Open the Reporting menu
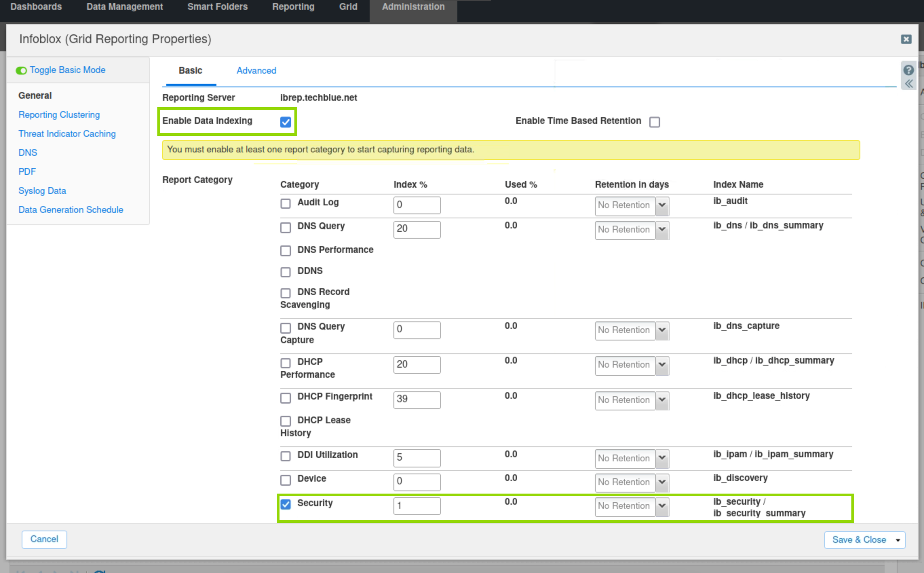 [x=293, y=7]
